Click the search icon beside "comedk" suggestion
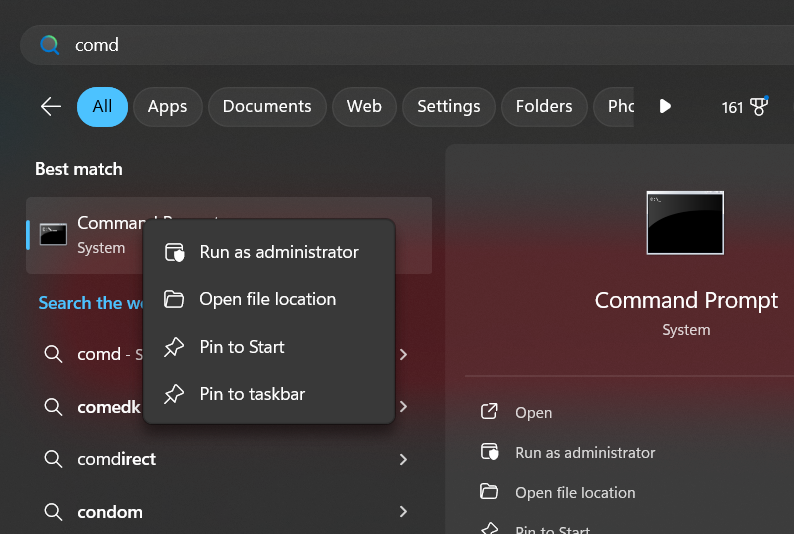This screenshot has height=534, width=794. click(53, 406)
